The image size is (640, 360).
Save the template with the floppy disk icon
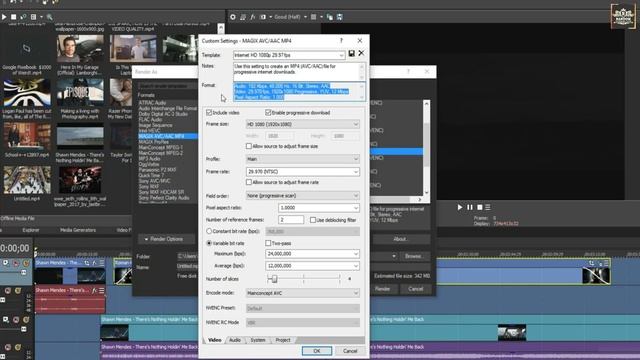click(x=351, y=53)
